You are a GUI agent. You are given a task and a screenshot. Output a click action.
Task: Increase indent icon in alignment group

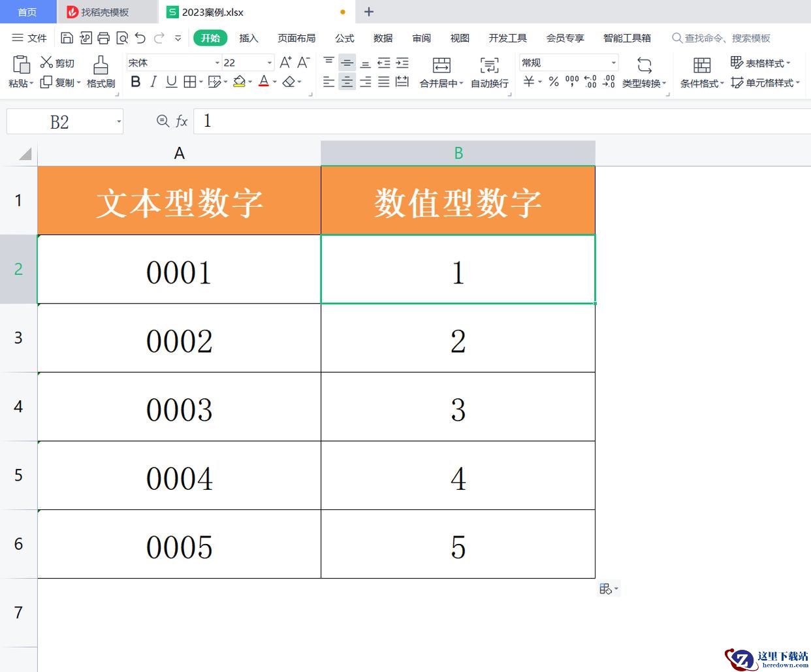tap(402, 63)
